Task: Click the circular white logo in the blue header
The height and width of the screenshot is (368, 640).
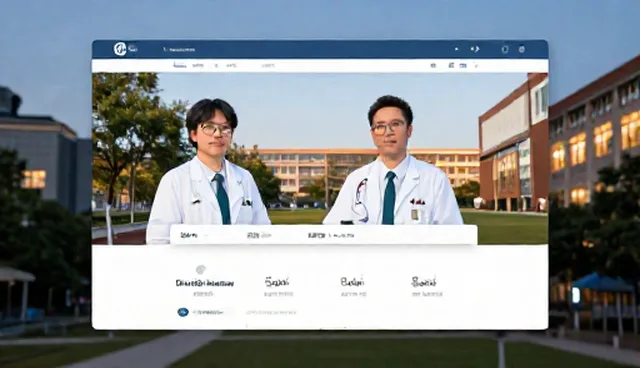Action: (x=120, y=49)
